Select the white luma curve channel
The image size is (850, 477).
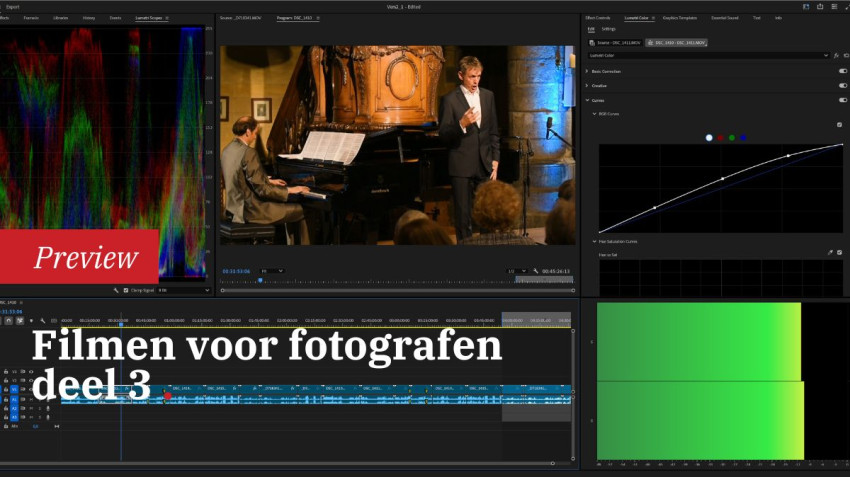(709, 138)
